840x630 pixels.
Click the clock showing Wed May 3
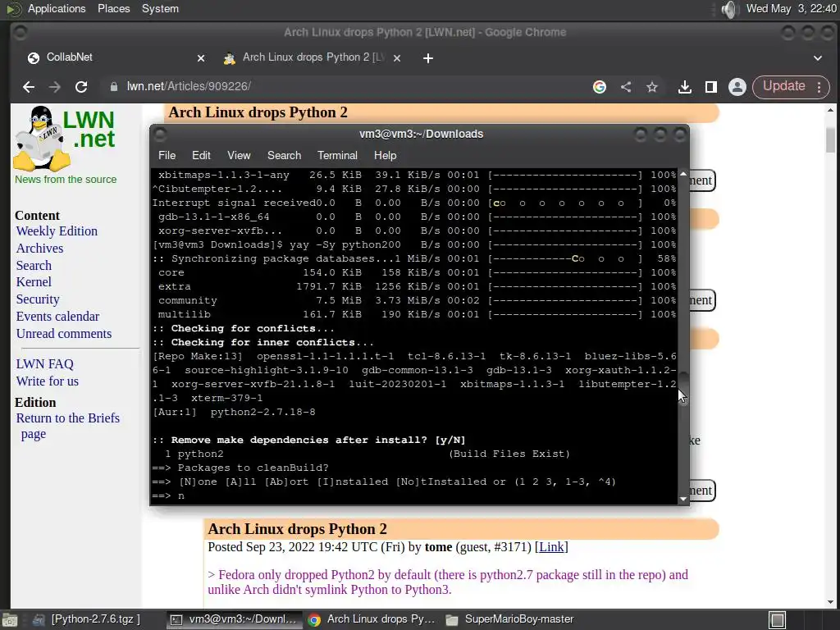[792, 9]
